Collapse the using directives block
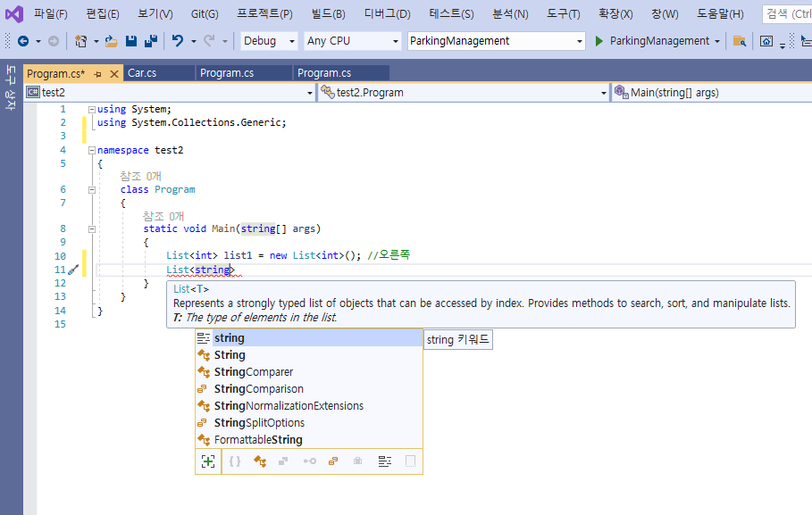The height and width of the screenshot is (515, 812). click(92, 110)
